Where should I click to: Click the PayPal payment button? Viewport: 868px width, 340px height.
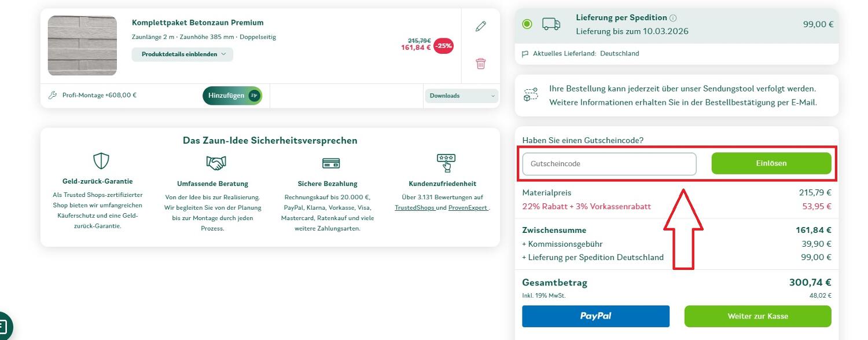click(x=595, y=316)
